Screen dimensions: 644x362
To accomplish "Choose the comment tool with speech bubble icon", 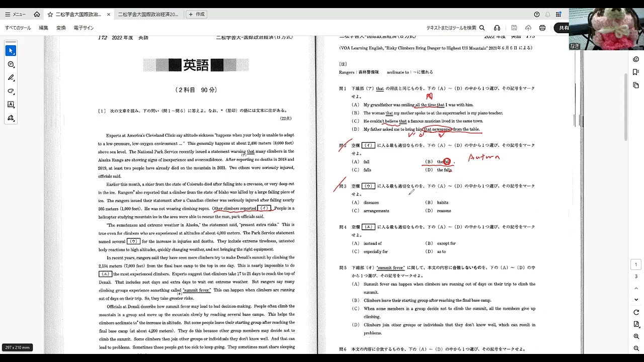I will click(x=11, y=64).
